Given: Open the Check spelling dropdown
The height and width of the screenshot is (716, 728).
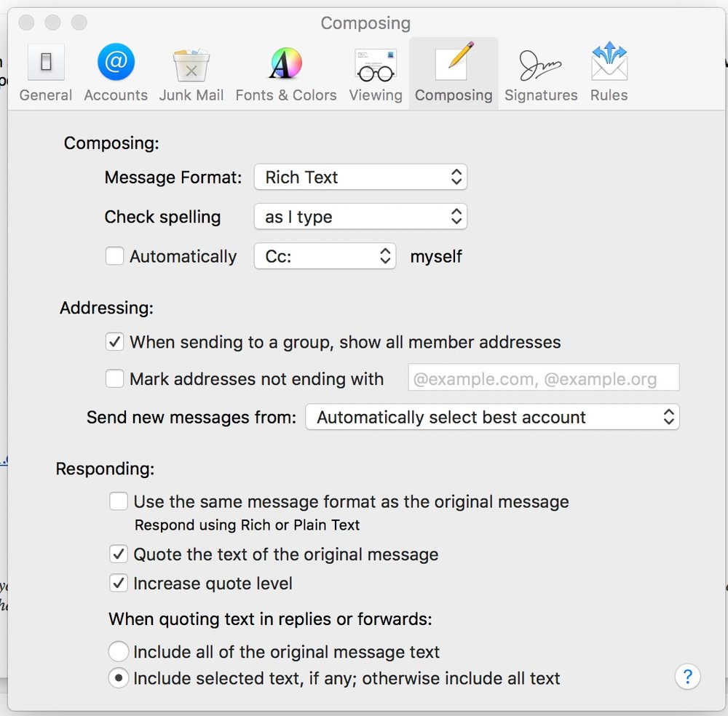Looking at the screenshot, I should pos(360,217).
